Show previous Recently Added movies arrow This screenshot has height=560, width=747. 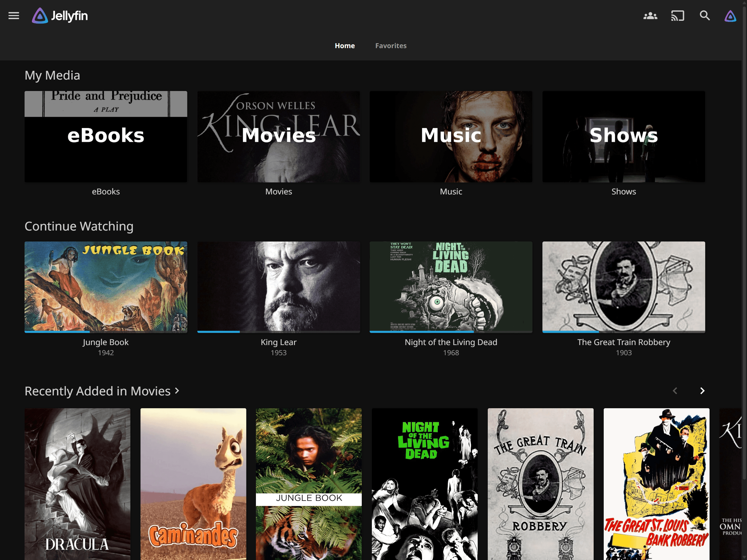[675, 391]
